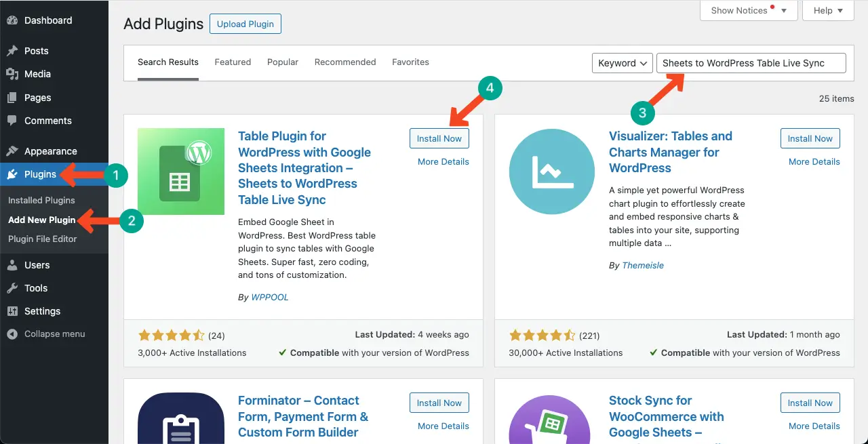Switch to the Recommended tab

click(x=345, y=62)
